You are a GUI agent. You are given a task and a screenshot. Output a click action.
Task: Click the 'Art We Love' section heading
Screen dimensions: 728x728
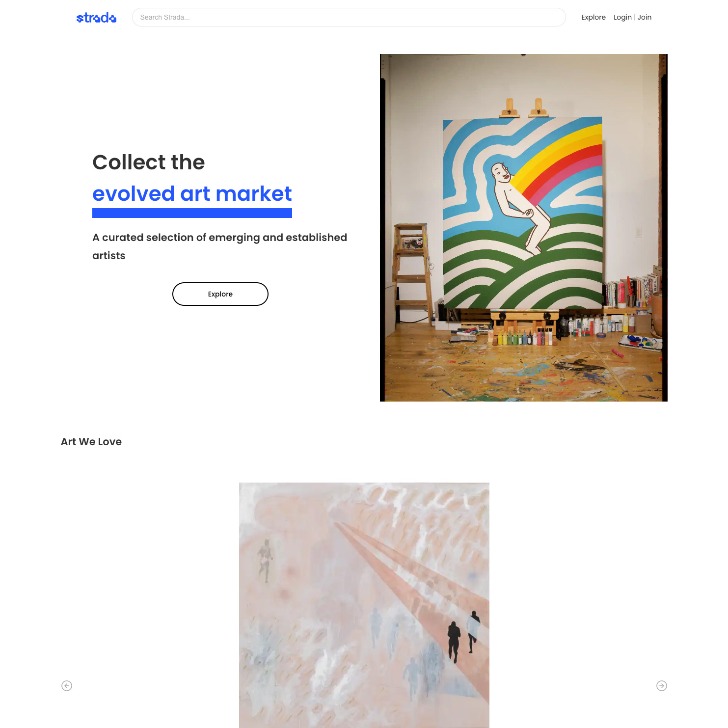click(91, 442)
